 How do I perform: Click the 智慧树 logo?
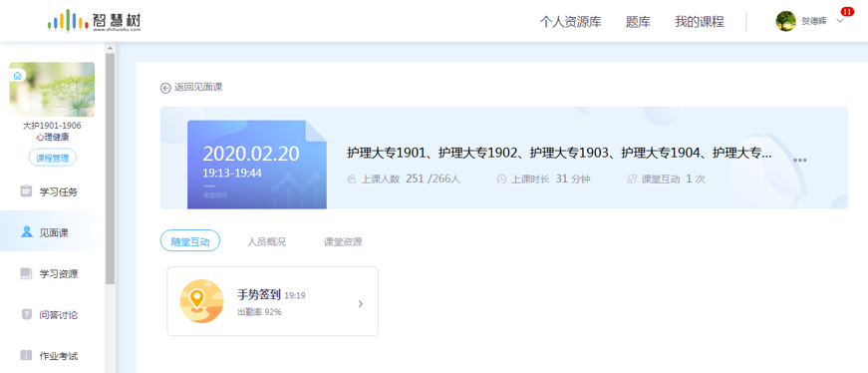(x=94, y=21)
